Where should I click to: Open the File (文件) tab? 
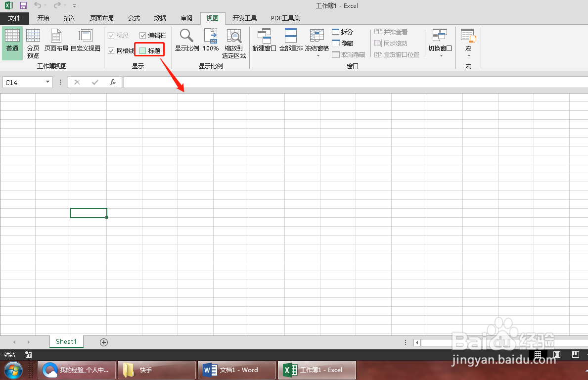pyautogui.click(x=14, y=18)
